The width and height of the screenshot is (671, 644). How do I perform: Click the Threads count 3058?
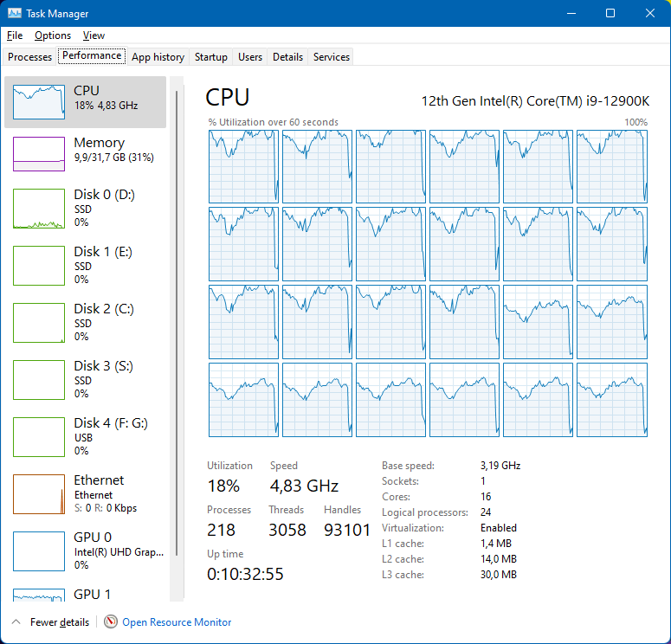287,531
